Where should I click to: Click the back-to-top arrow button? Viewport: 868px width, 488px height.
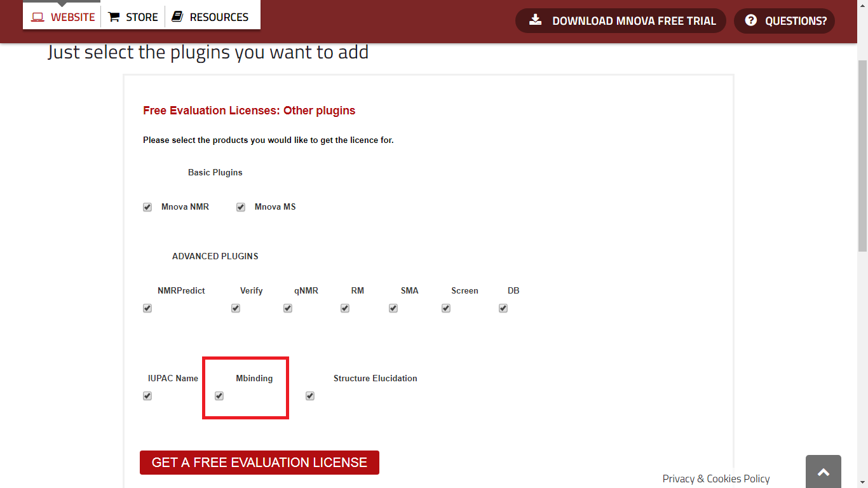click(824, 471)
